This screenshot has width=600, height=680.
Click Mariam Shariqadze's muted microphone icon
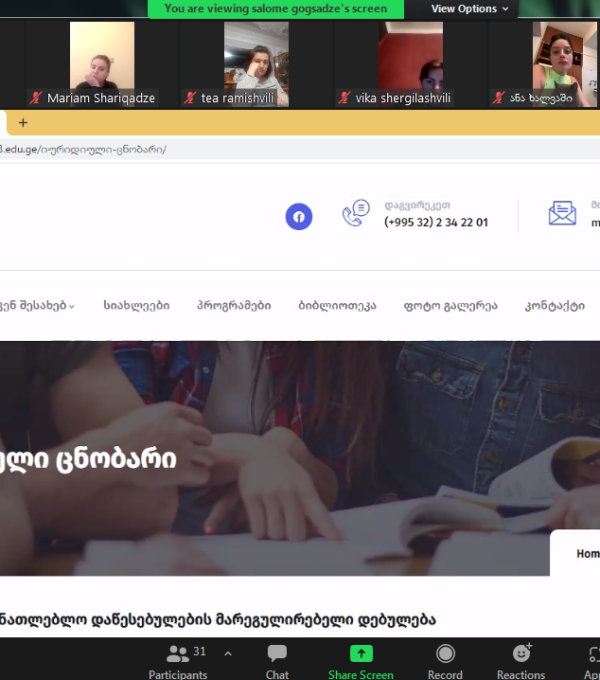pos(36,98)
